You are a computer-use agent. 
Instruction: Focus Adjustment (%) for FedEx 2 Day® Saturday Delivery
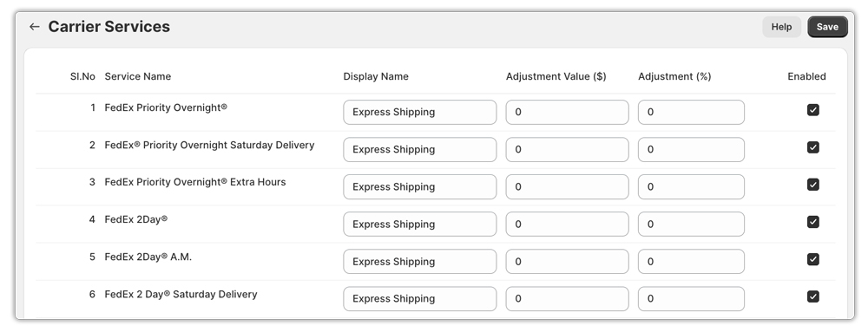[691, 299]
